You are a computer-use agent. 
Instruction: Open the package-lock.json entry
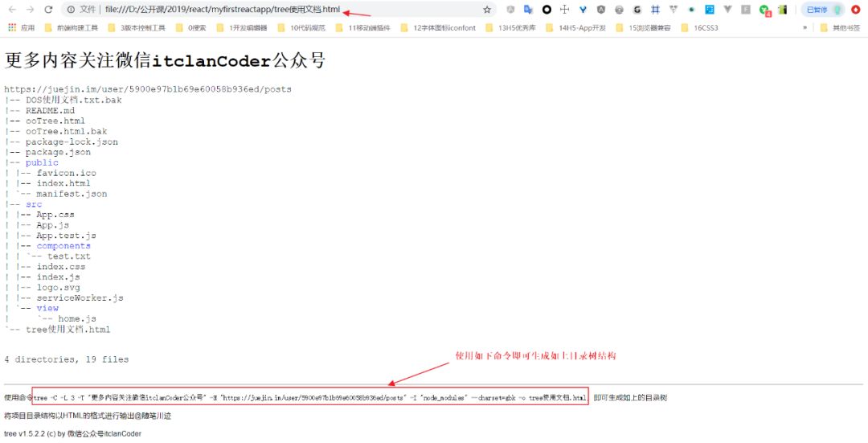pyautogui.click(x=72, y=142)
